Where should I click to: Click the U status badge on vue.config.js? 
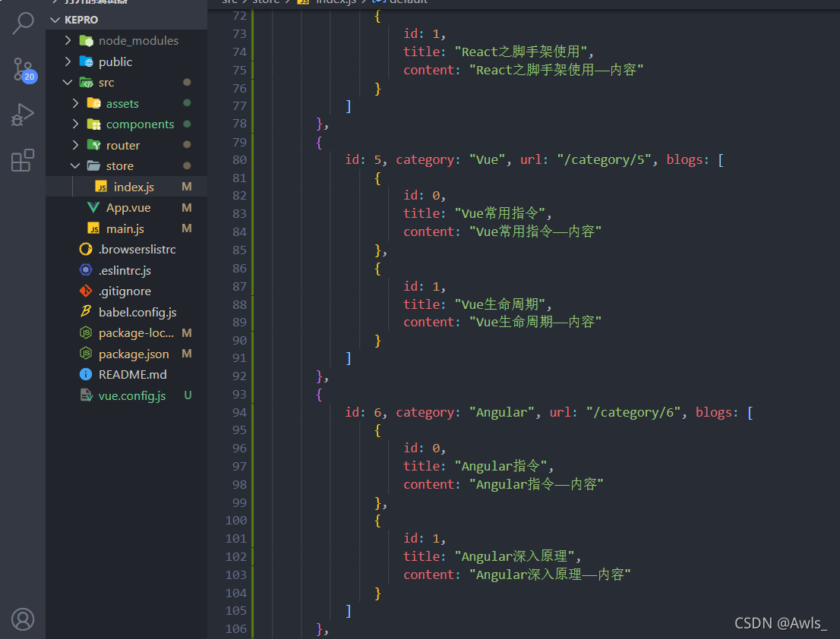pos(188,395)
